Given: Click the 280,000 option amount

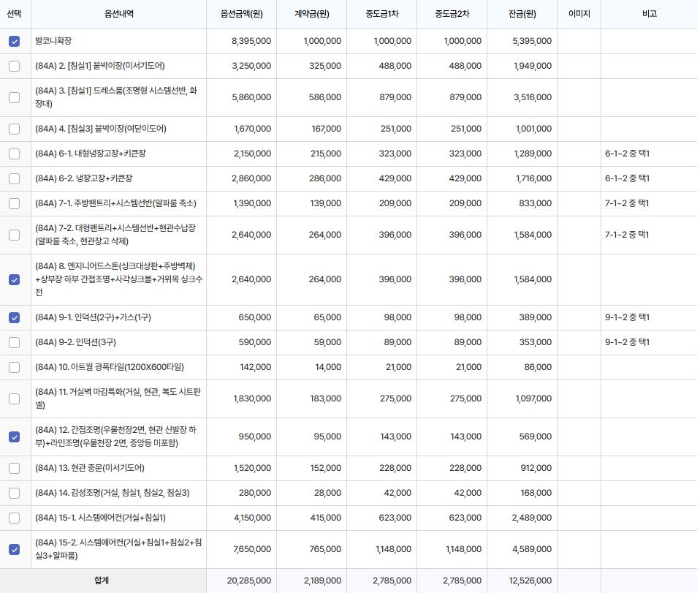Looking at the screenshot, I should tap(254, 493).
